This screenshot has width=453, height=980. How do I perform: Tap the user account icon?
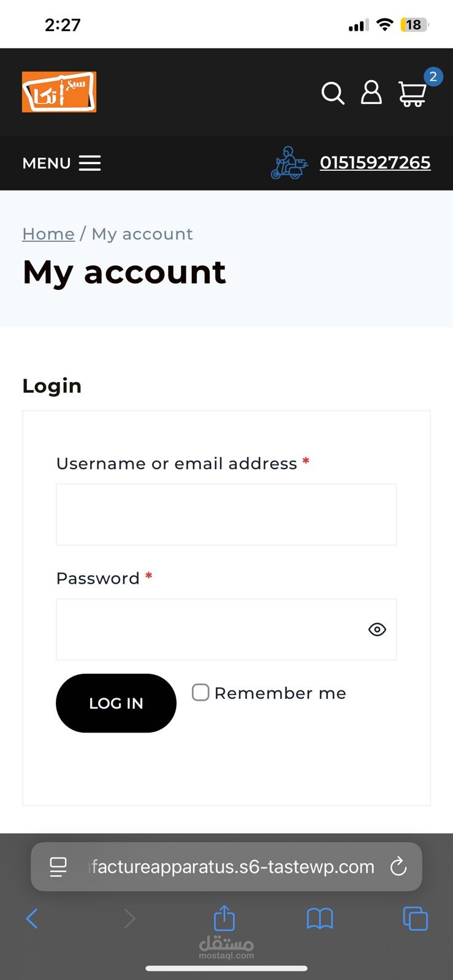(x=371, y=92)
